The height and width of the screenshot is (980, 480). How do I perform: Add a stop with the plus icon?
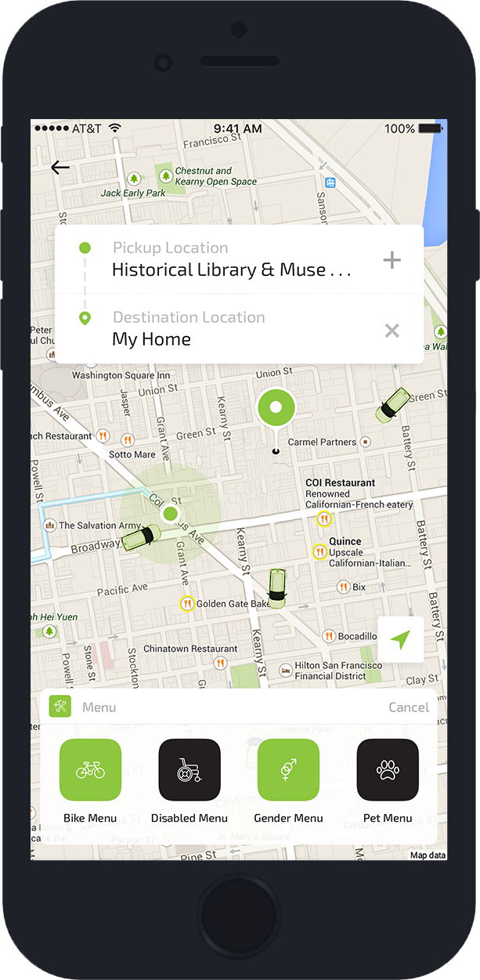click(392, 261)
